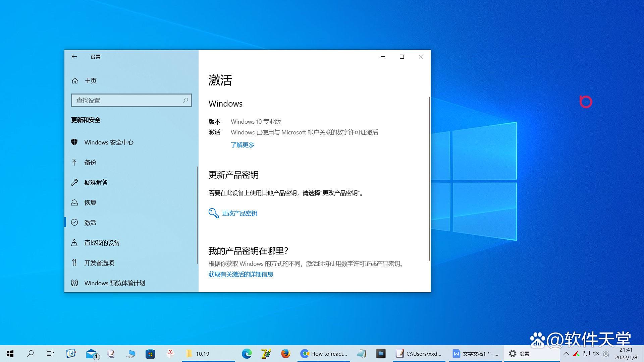This screenshot has width=644, height=362.
Task: Click the network tray icon
Action: point(586,354)
